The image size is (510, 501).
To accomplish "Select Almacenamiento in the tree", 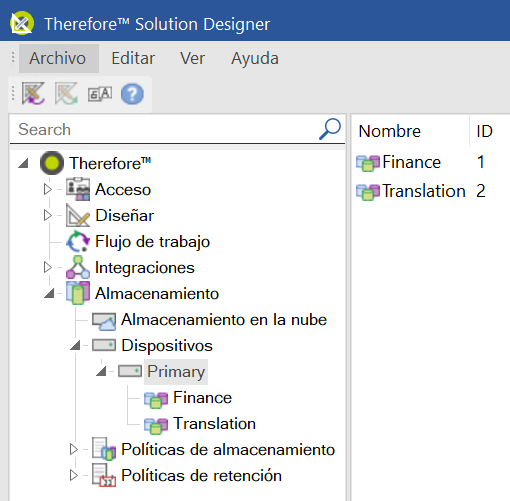I will (x=157, y=293).
